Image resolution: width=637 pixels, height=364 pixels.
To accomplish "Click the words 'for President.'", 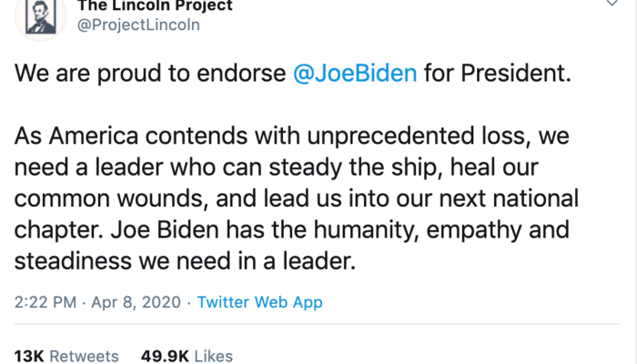I will click(497, 74).
